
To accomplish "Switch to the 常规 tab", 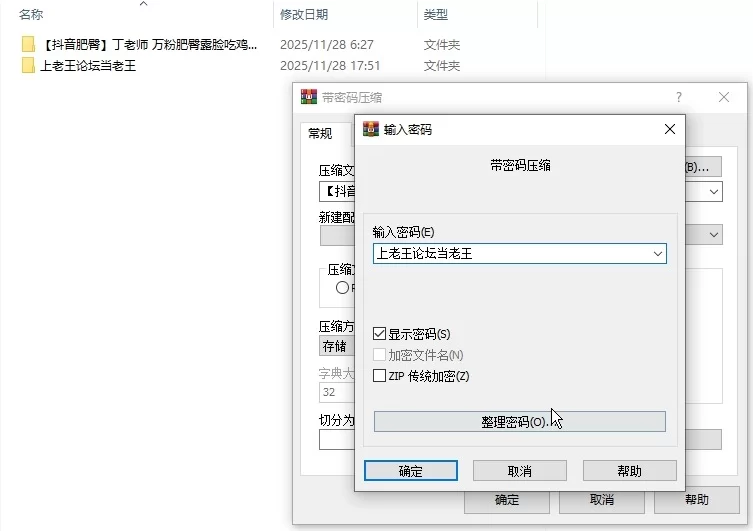I will [320, 134].
